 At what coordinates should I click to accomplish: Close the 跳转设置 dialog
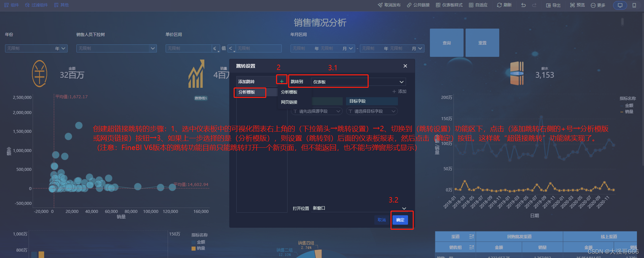click(405, 66)
